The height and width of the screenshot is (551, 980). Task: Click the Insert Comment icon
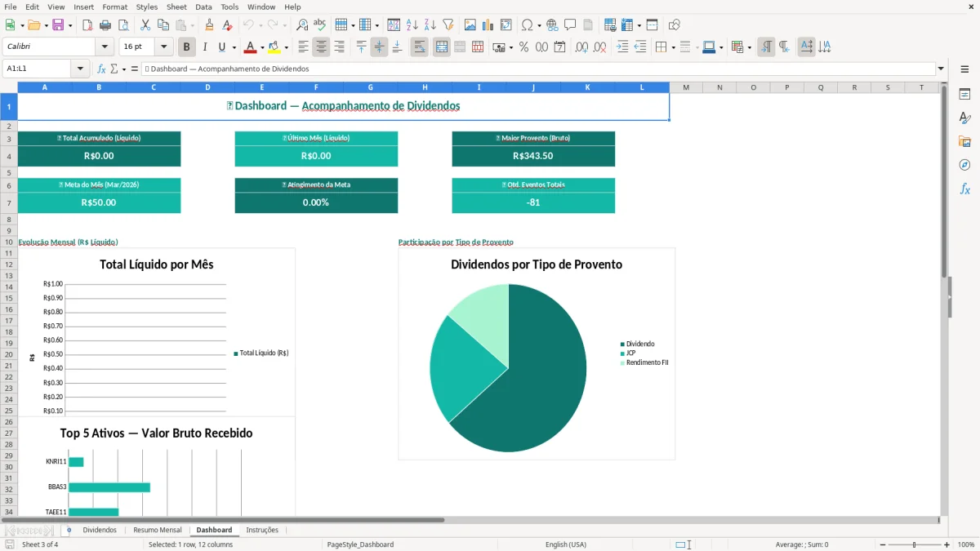(x=570, y=25)
